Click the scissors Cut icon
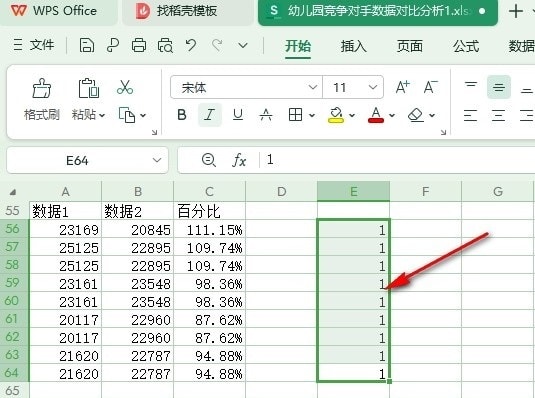Screen dimensions: 535x398 click(x=125, y=87)
